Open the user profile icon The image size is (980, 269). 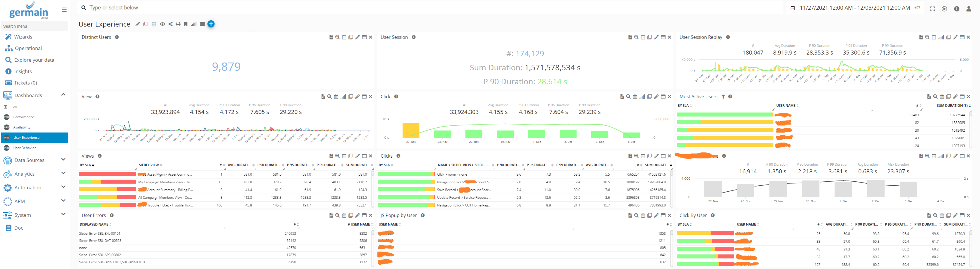tap(969, 9)
